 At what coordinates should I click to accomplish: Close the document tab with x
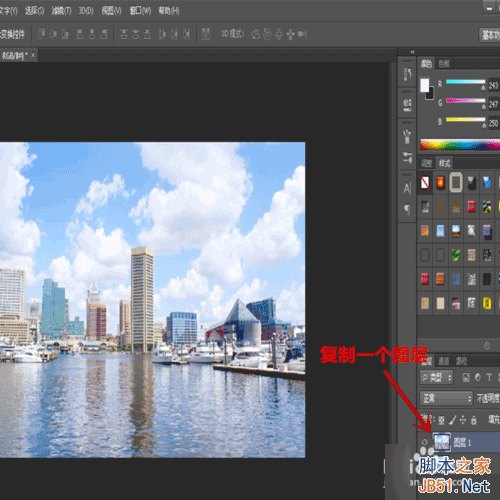(33, 55)
